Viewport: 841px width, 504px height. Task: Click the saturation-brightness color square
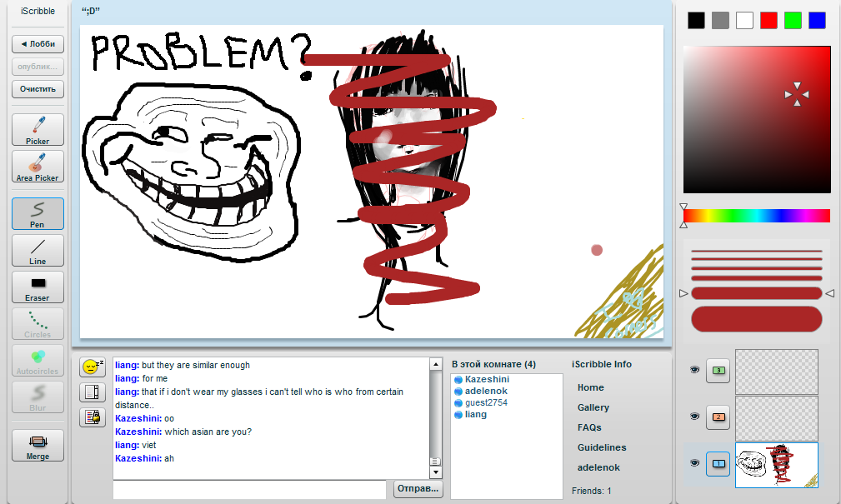(x=757, y=120)
